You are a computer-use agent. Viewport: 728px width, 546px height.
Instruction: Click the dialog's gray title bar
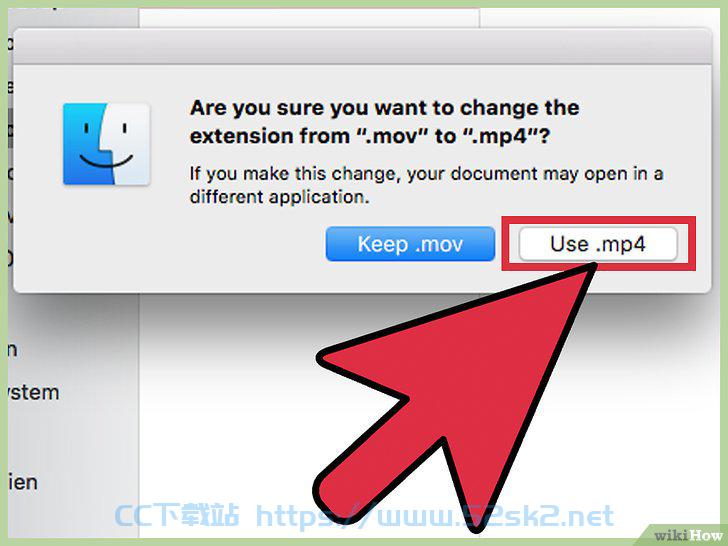click(362, 46)
